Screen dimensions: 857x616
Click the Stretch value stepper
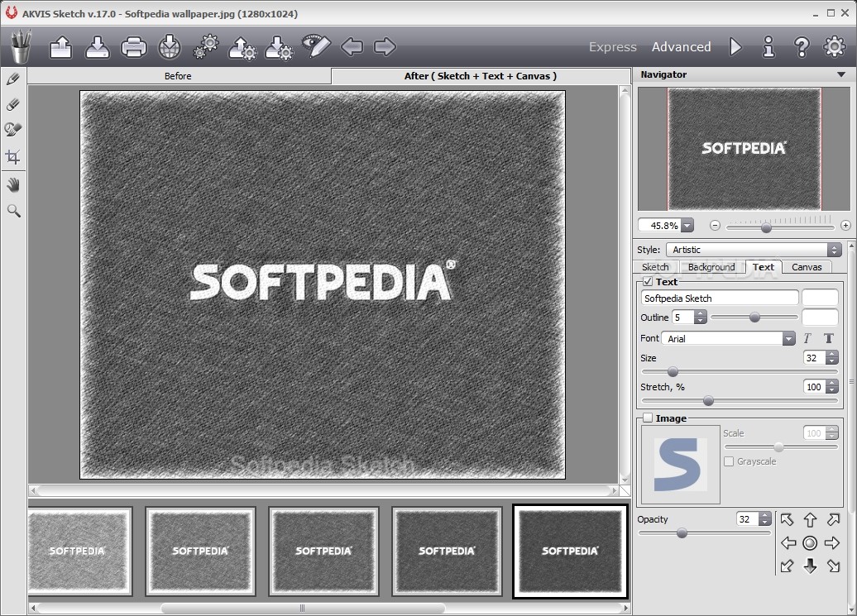832,387
